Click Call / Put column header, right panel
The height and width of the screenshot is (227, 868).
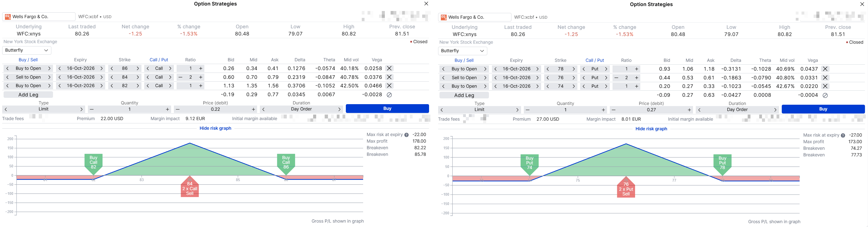(x=595, y=60)
